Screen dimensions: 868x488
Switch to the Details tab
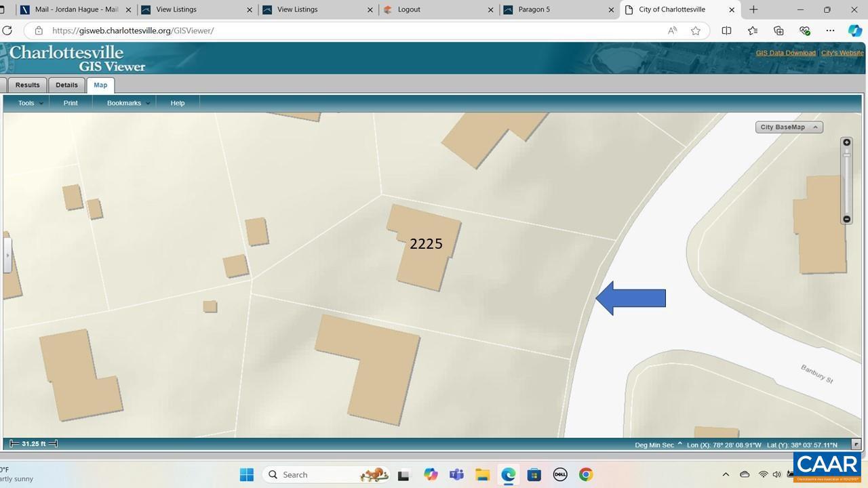(66, 85)
